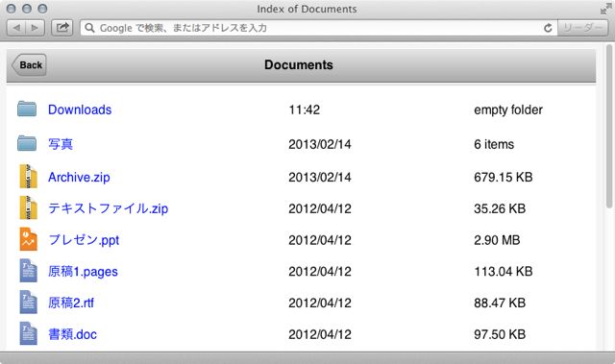Click the reload page icon
The image size is (615, 364).
pos(548,28)
